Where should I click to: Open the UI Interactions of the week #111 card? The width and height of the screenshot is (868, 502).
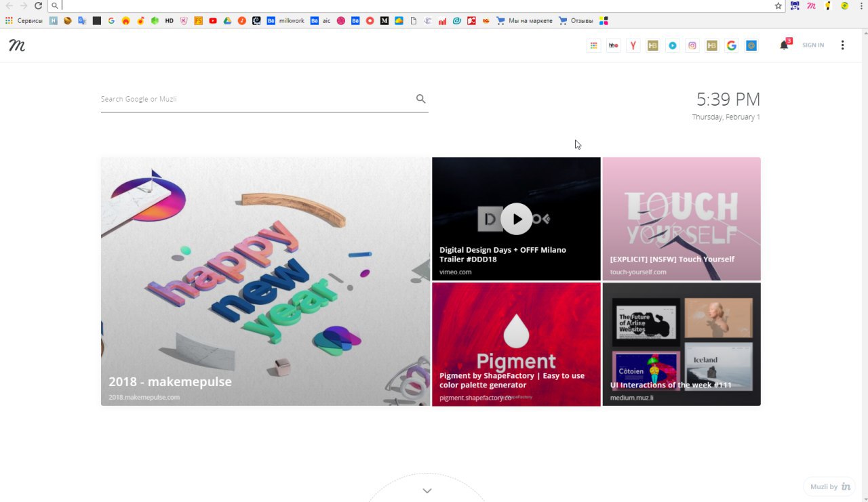coord(682,344)
